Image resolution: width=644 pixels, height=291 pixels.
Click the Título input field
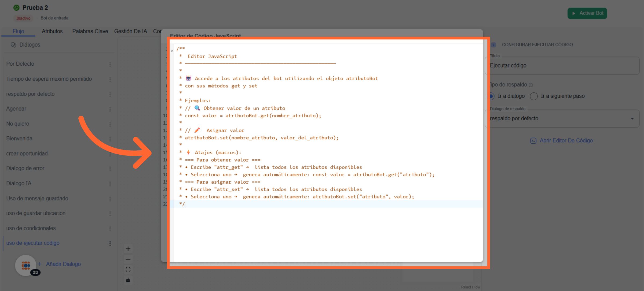(562, 66)
